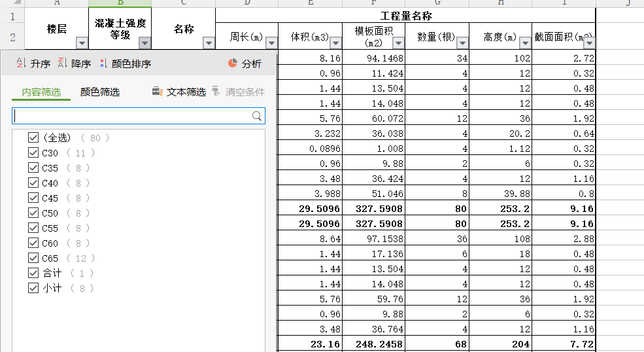Viewport: 644px width, 352px height.
Task: Toggle the (全选) select-all checkbox
Action: point(33,138)
